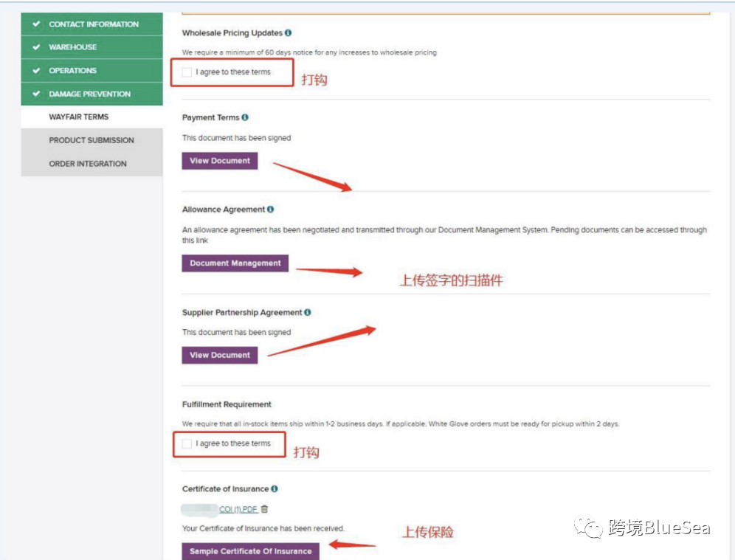Open the Warehouse section
The width and height of the screenshot is (735, 560).
92,47
